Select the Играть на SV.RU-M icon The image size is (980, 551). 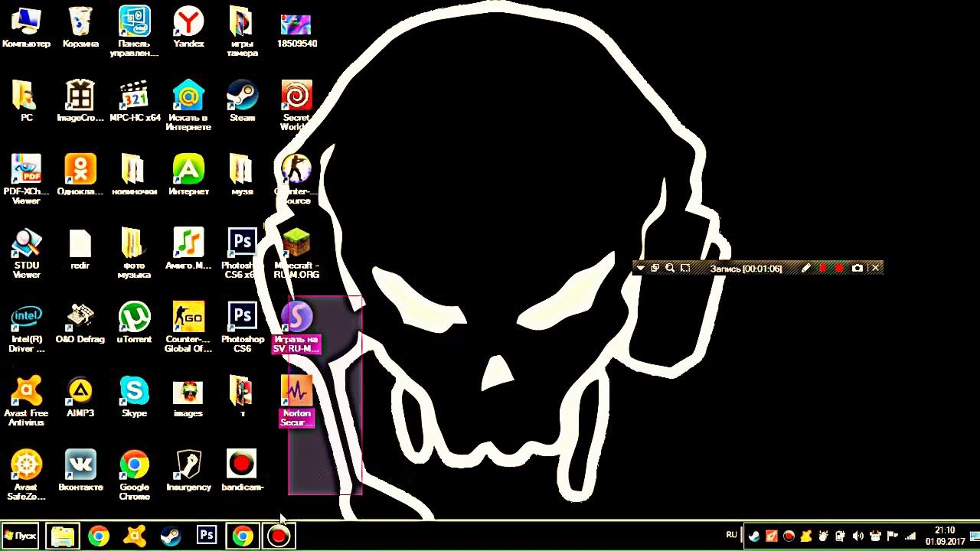click(x=296, y=328)
